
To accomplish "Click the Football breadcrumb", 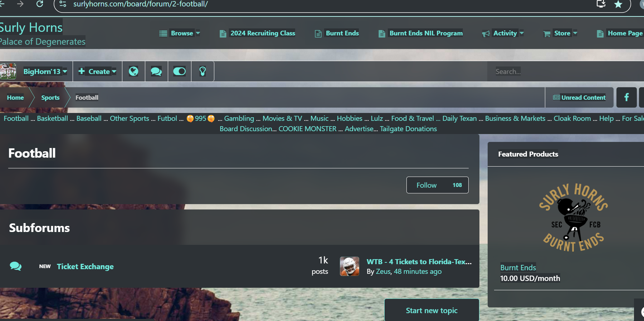I will click(87, 98).
